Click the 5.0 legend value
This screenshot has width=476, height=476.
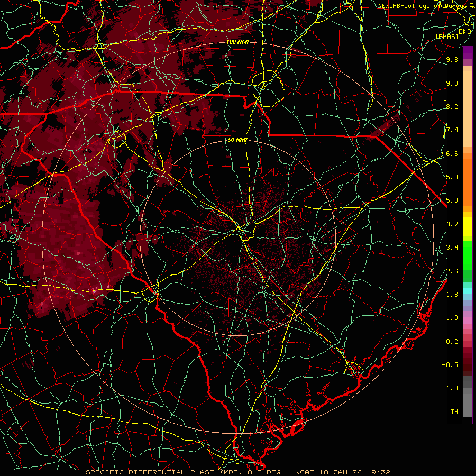pos(452,200)
